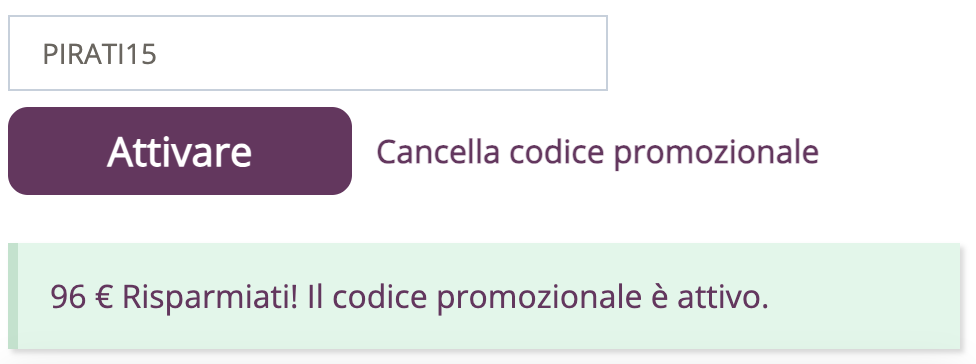
Task: Apply the entered PIRATI15 code using Attivare
Action: 180,151
